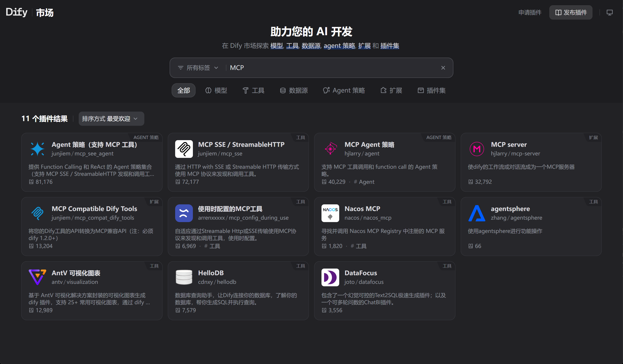Viewport: 623px width, 364px height.
Task: Click the MCP server magenta M icon
Action: pyautogui.click(x=477, y=149)
